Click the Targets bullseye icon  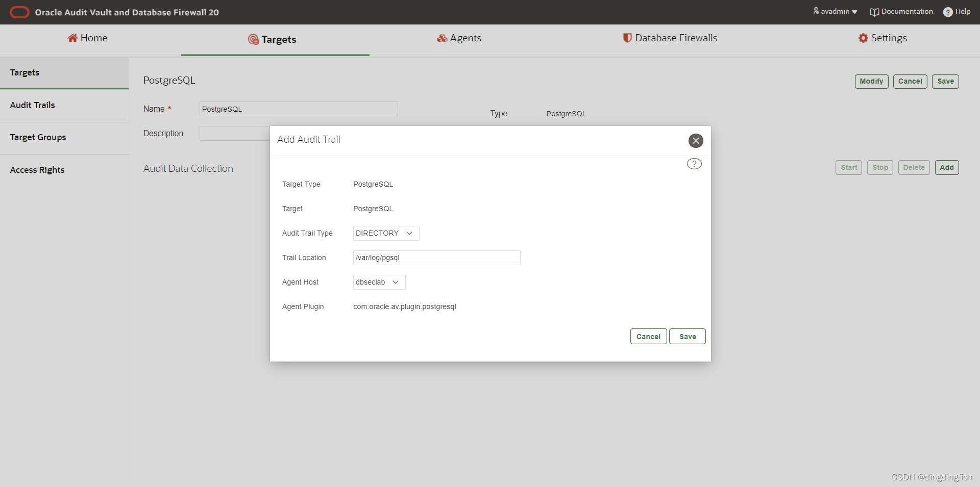pos(253,39)
